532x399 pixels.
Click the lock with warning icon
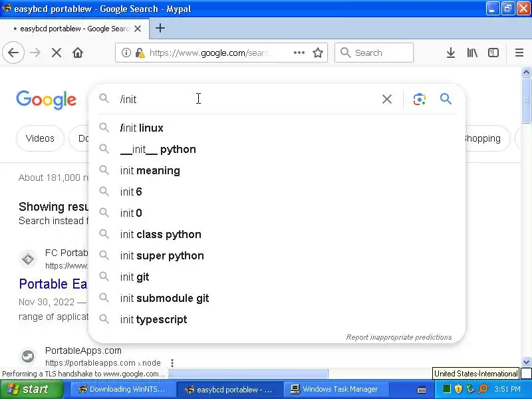140,53
